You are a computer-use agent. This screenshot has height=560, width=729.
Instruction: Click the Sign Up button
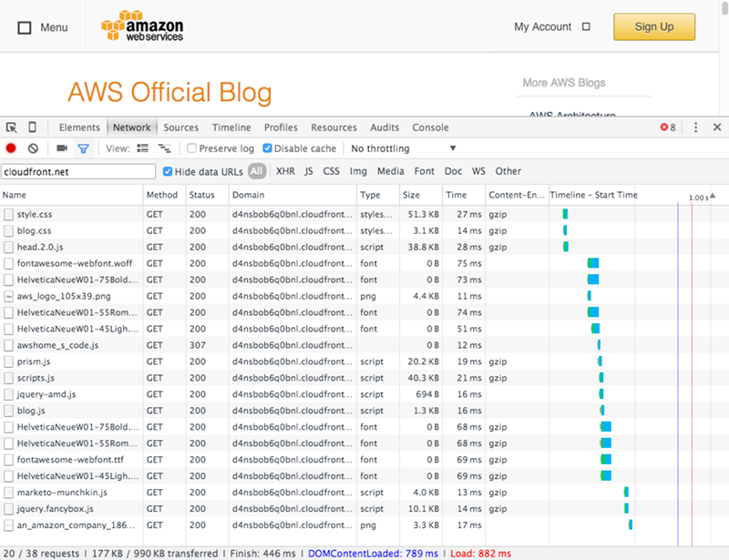(654, 26)
